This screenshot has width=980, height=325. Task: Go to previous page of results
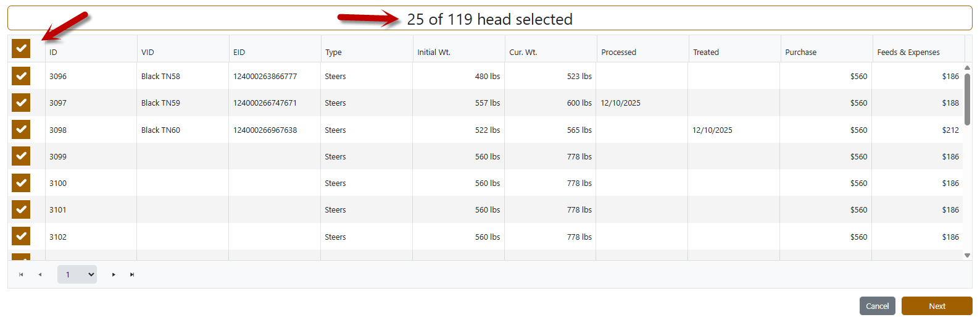40,274
